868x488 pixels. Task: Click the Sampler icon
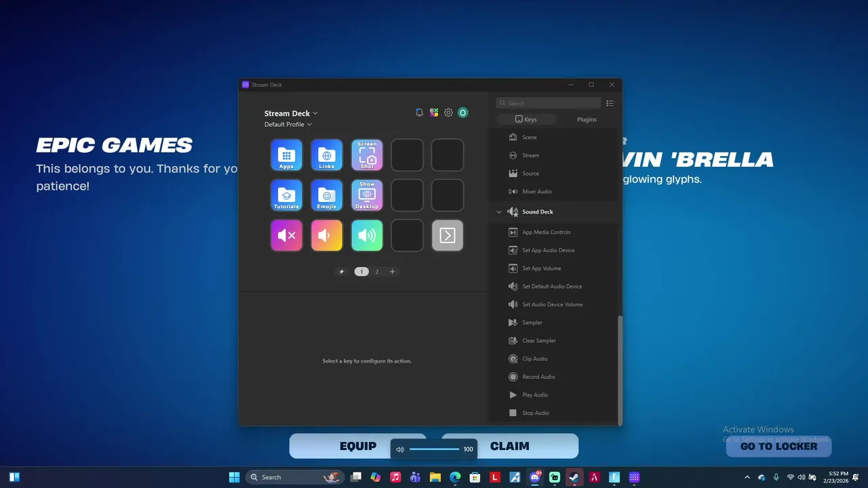tap(513, 323)
